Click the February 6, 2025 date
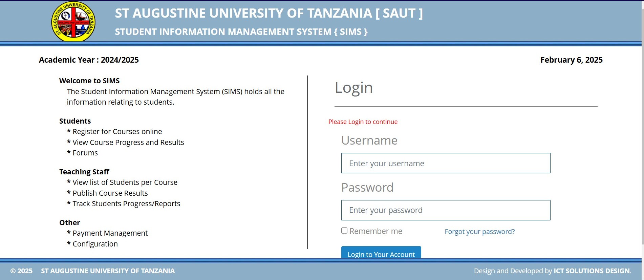This screenshot has width=644, height=280. [x=571, y=60]
